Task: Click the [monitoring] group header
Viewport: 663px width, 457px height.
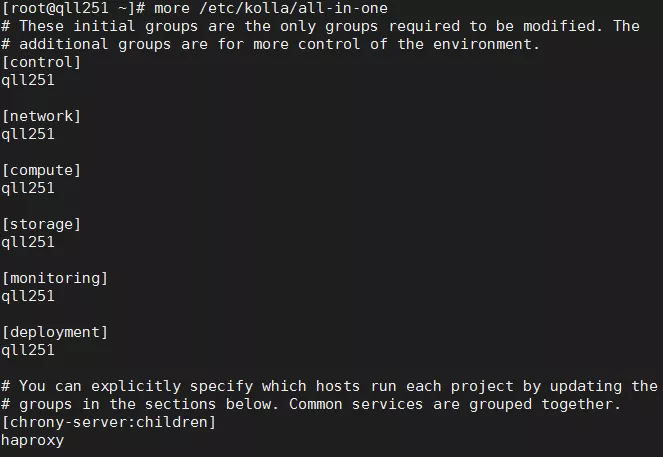Action: click(54, 278)
